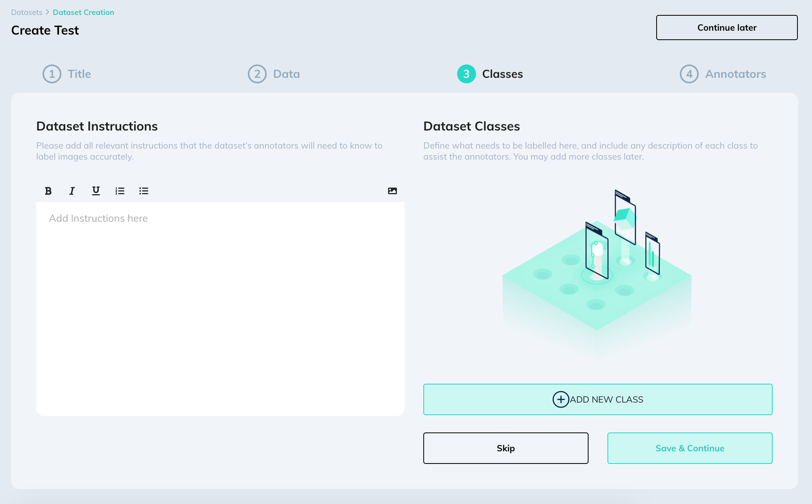Screen dimensions: 812x504
Task: Click Save & Continue
Action: tap(690, 448)
